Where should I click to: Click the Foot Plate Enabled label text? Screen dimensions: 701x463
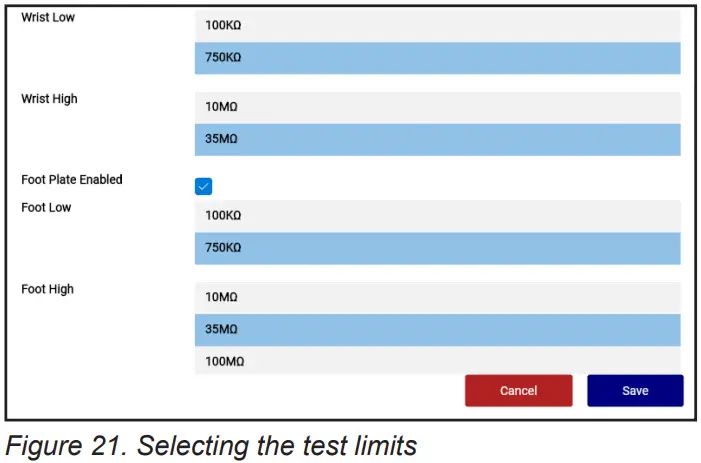point(72,180)
